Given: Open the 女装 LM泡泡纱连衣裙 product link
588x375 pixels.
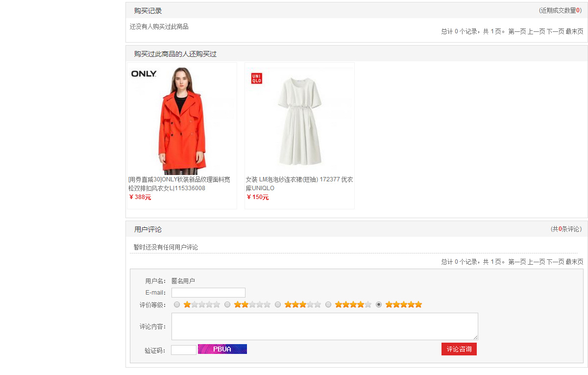Looking at the screenshot, I should 299,184.
